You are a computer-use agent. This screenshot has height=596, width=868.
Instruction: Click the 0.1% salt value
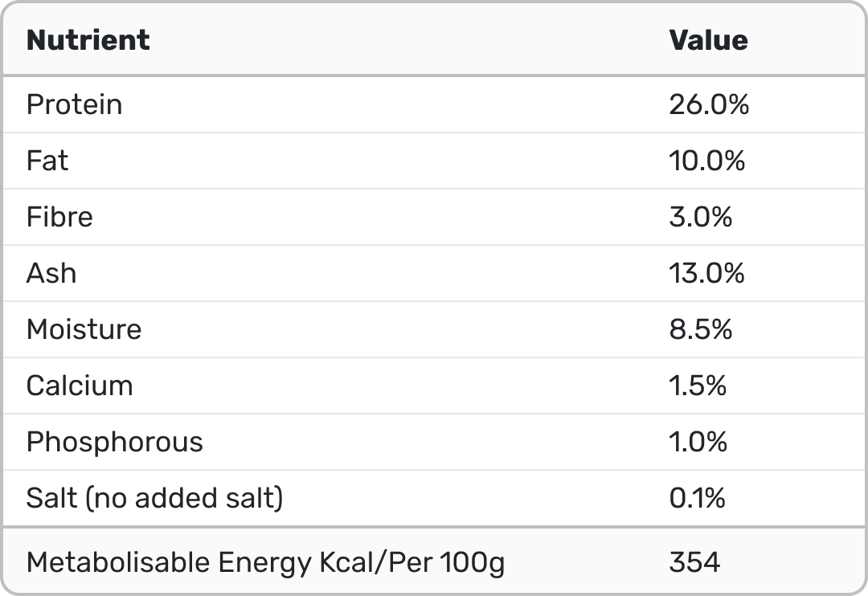[697, 498]
